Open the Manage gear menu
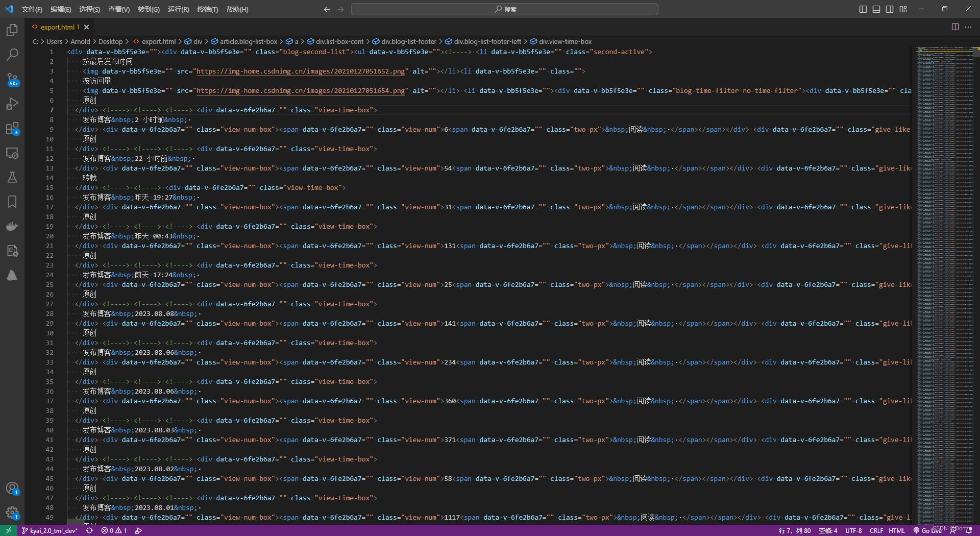 (12, 513)
